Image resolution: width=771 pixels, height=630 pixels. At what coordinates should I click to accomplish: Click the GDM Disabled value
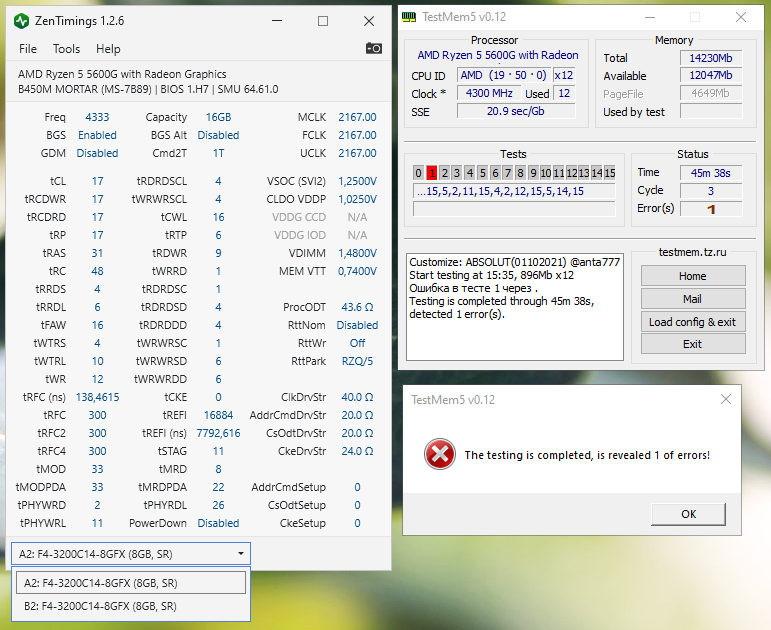(x=97, y=153)
